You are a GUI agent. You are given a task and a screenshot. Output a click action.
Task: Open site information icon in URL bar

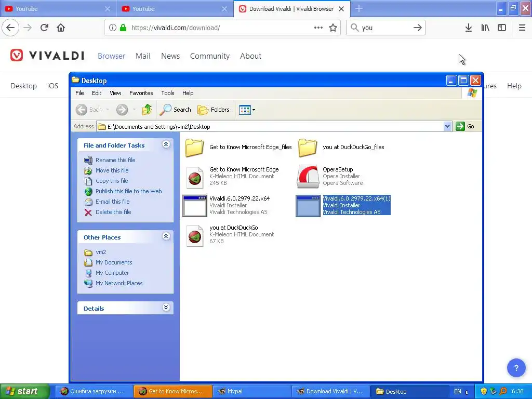tap(113, 28)
